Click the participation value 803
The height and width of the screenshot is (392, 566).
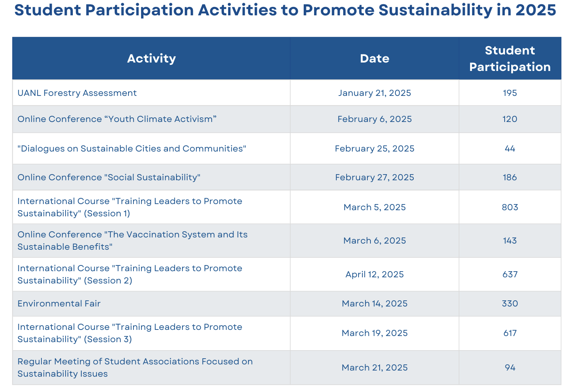[x=510, y=207]
